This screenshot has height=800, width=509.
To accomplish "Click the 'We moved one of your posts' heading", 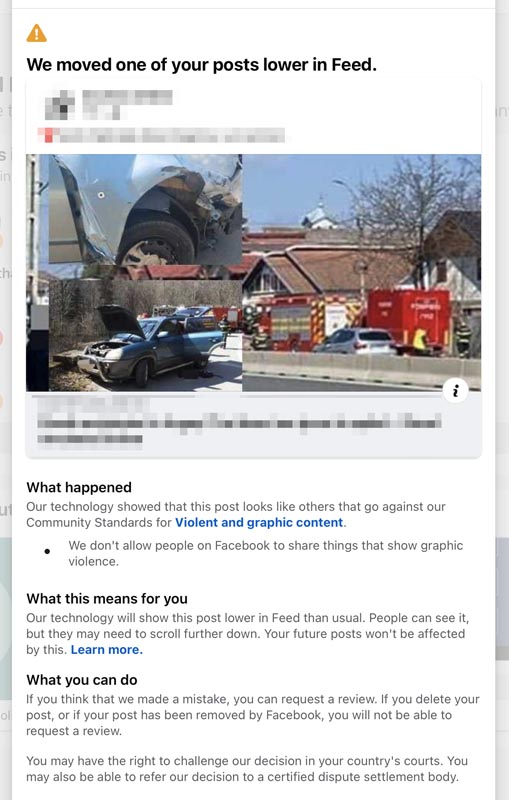I will pos(201,65).
